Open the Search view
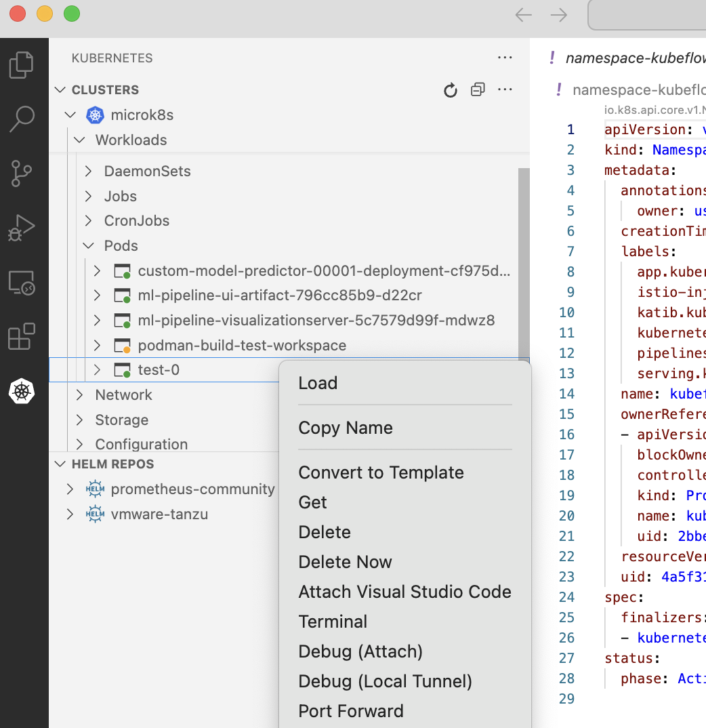The width and height of the screenshot is (706, 728). pyautogui.click(x=22, y=119)
